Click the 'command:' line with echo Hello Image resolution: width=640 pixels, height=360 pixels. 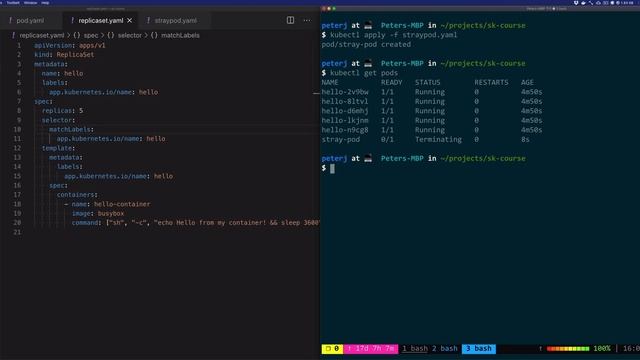pyautogui.click(x=196, y=223)
